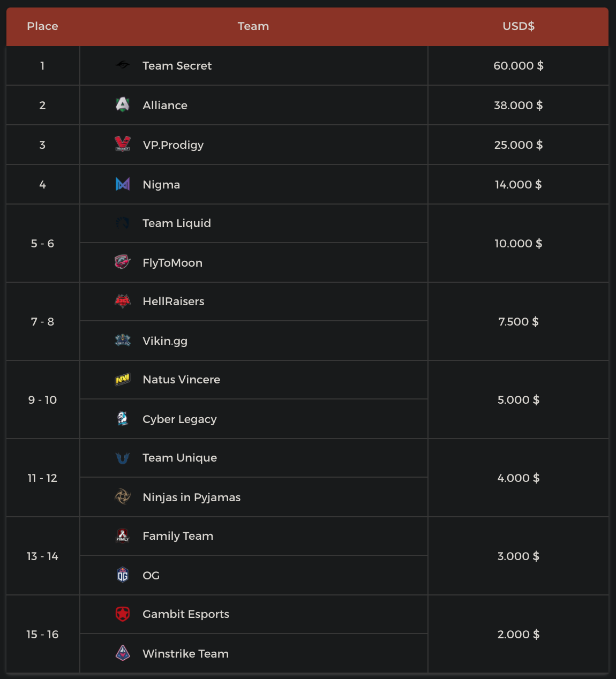Image resolution: width=616 pixels, height=679 pixels.
Task: Click the FlyToMoon logo icon
Action: click(x=123, y=262)
